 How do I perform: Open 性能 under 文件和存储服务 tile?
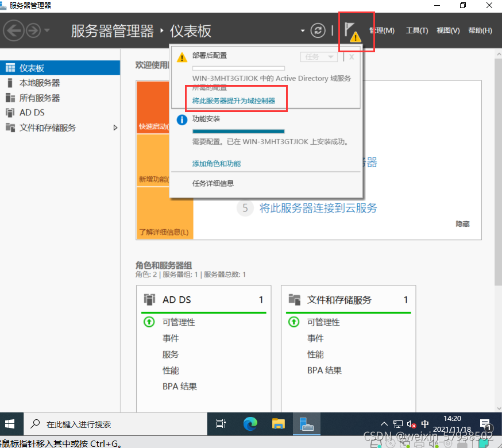coord(315,354)
